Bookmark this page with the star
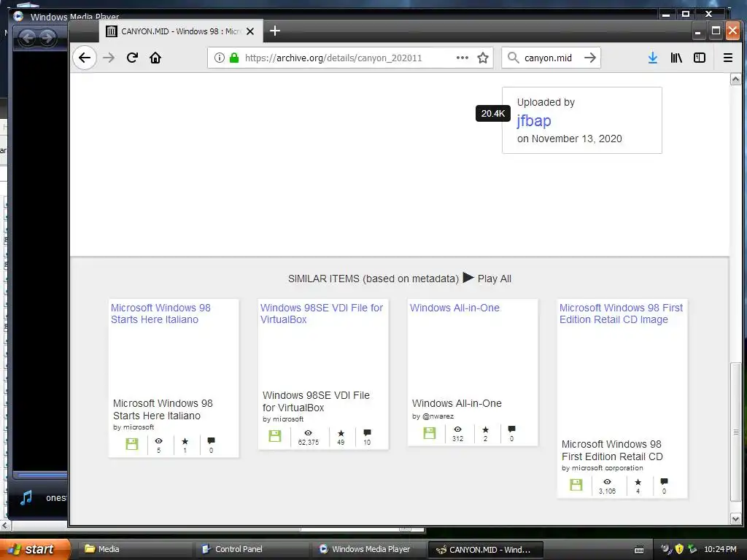The height and width of the screenshot is (560, 747). coord(483,58)
